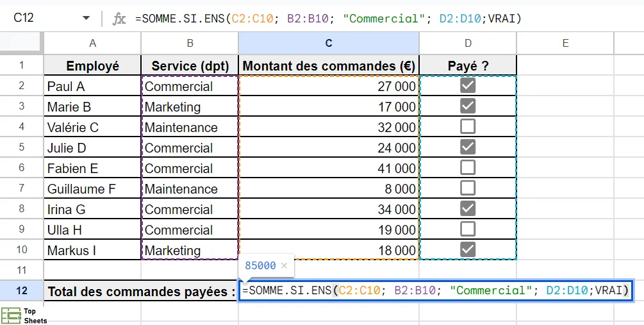Click Maintenance in Guillaume F's row
644x325 pixels.
190,188
